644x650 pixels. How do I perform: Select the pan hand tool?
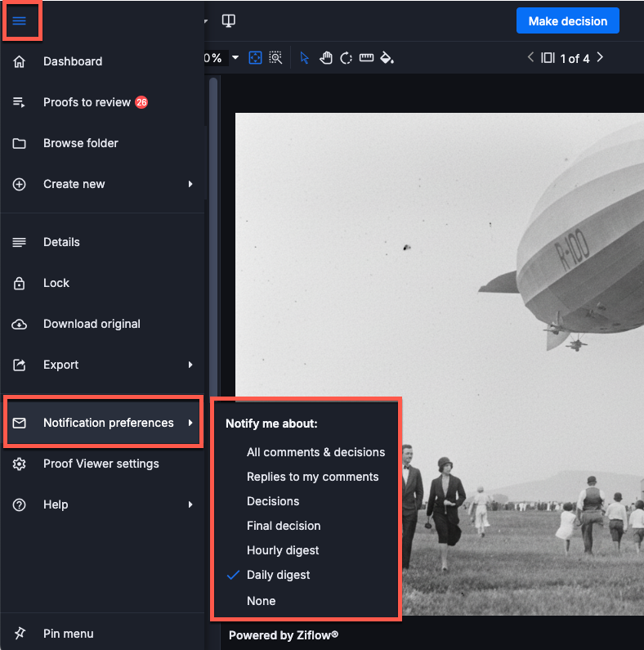tap(325, 58)
